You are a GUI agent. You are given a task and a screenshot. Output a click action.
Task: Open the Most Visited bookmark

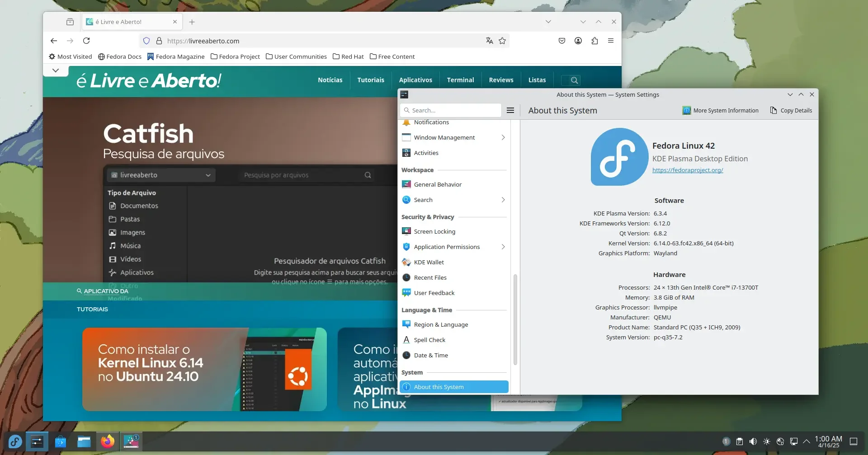[x=71, y=56]
